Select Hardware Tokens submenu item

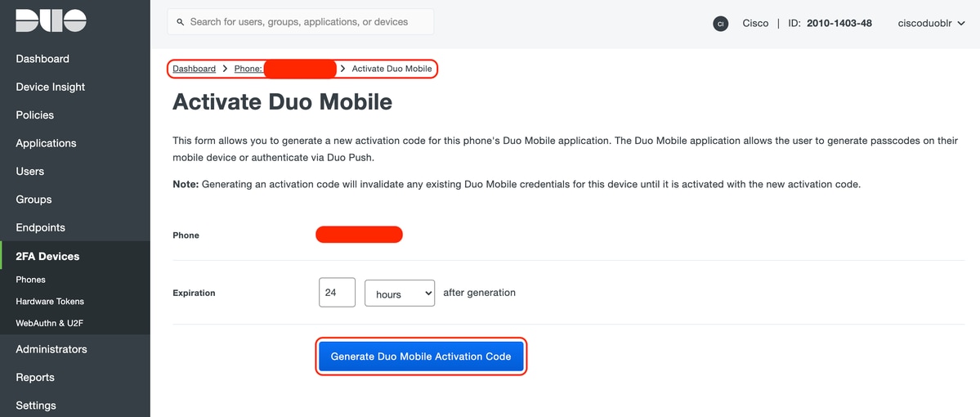coord(50,302)
